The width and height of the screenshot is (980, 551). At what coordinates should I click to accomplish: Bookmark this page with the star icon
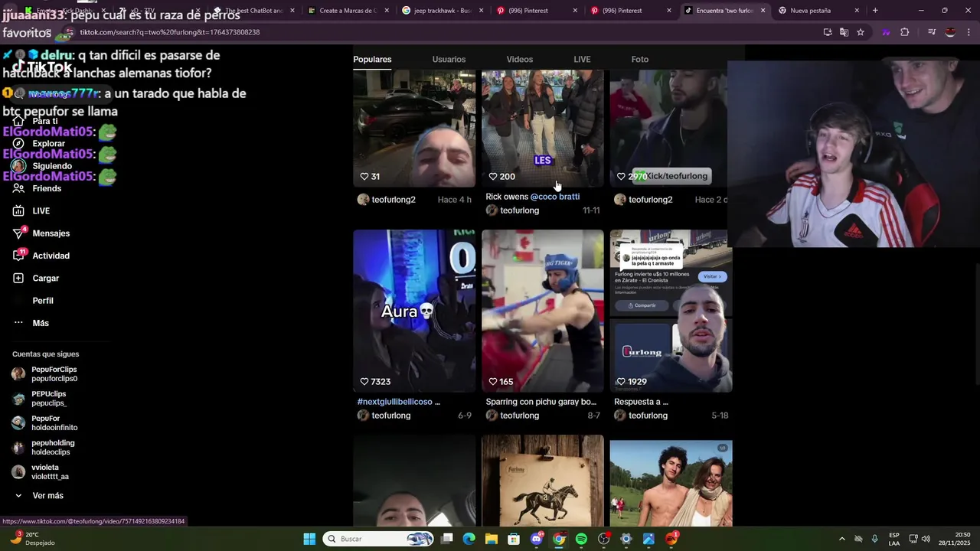click(861, 32)
